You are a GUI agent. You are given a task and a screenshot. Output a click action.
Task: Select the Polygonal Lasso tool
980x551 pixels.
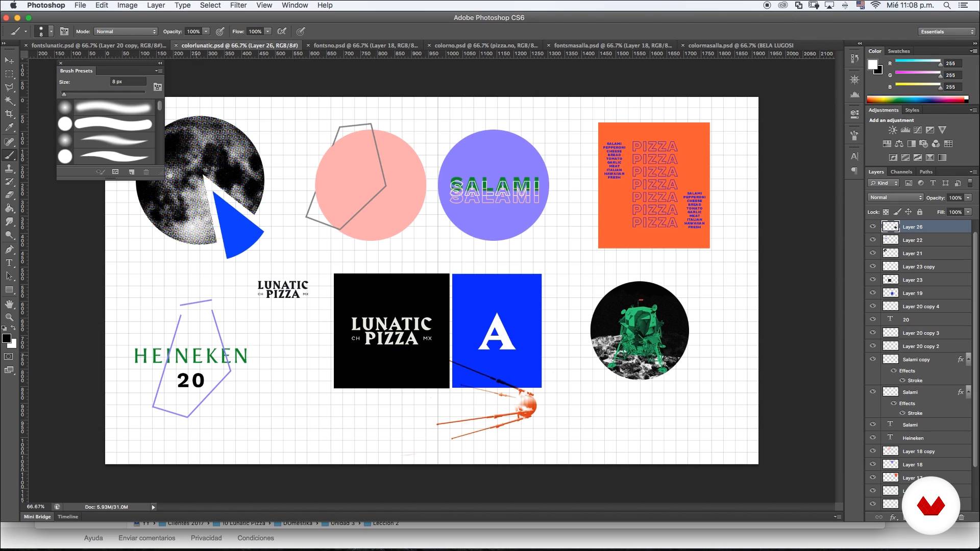9,87
